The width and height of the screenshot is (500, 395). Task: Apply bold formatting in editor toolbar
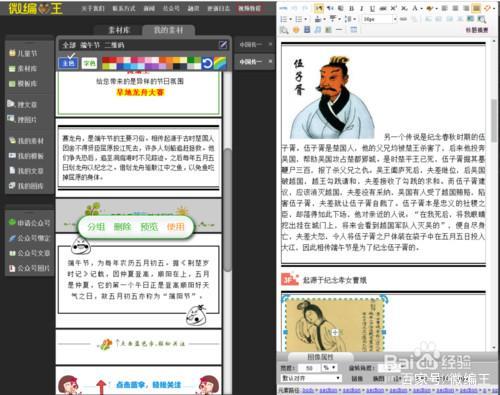(351, 9)
